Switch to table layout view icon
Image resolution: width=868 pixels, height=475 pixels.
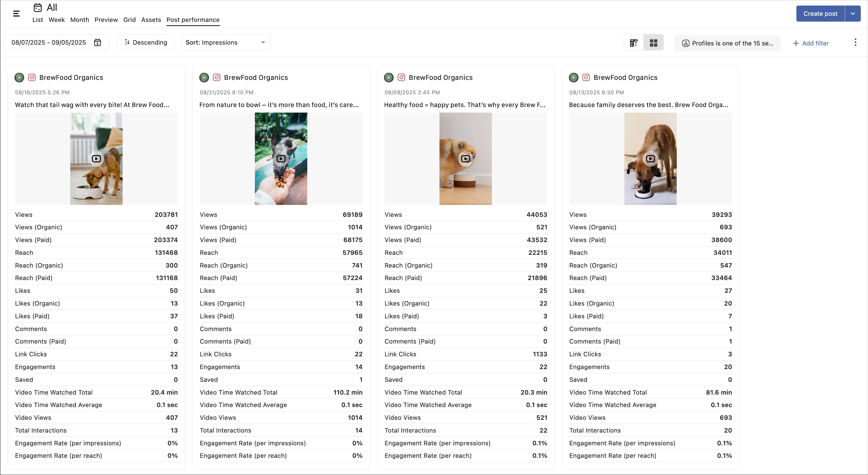point(633,43)
